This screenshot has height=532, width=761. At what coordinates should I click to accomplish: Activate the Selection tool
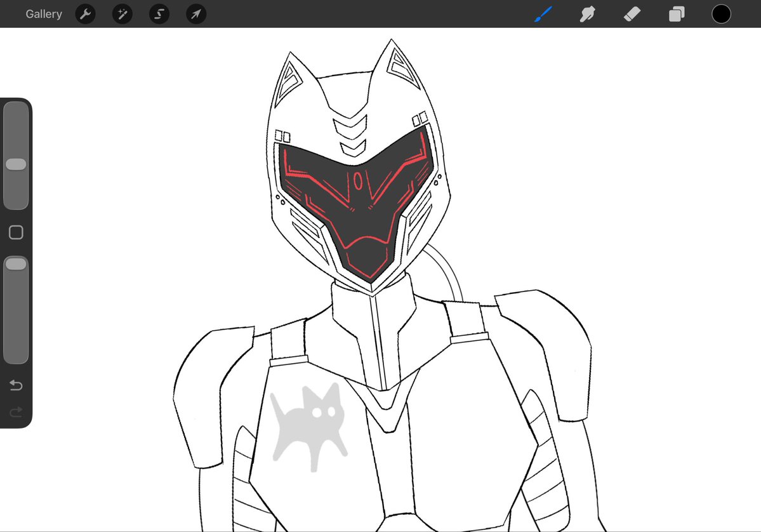159,14
